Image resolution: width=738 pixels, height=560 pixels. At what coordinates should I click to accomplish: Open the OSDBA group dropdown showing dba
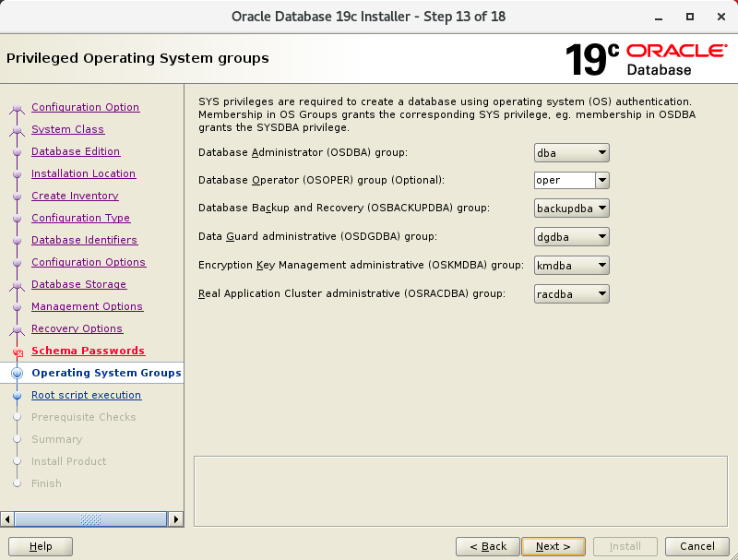click(571, 153)
